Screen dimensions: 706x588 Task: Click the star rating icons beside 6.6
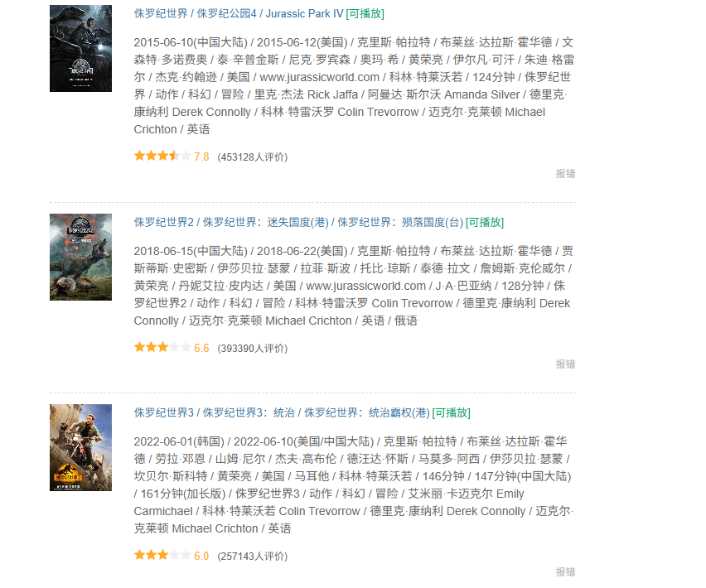point(162,348)
